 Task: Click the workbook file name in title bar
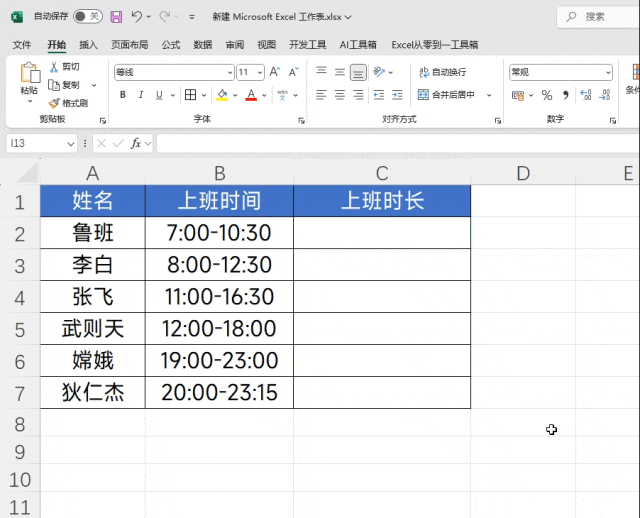(277, 17)
